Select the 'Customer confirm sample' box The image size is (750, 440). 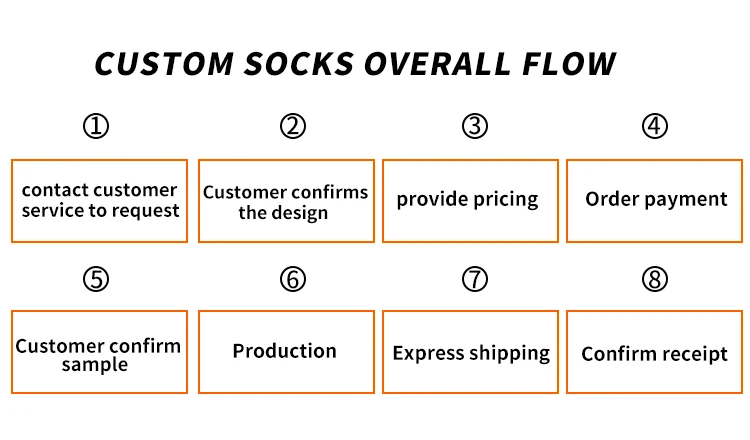tap(99, 352)
